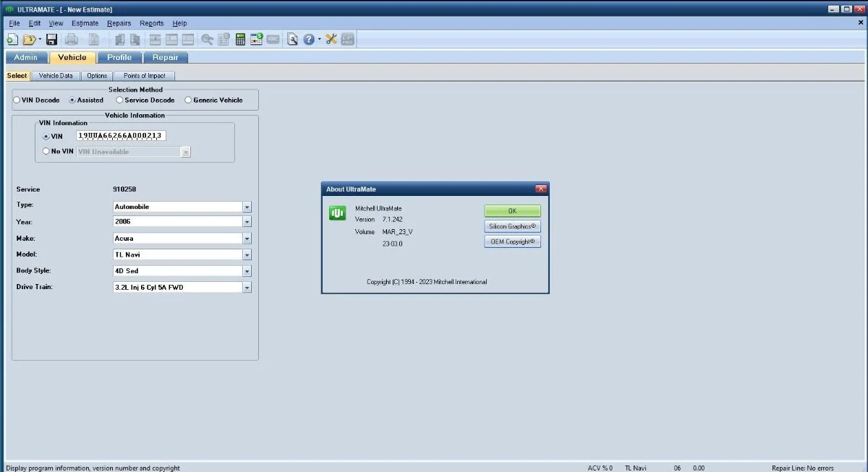The image size is (868, 472).
Task: Open the Make dropdown showing Acura
Action: click(247, 239)
